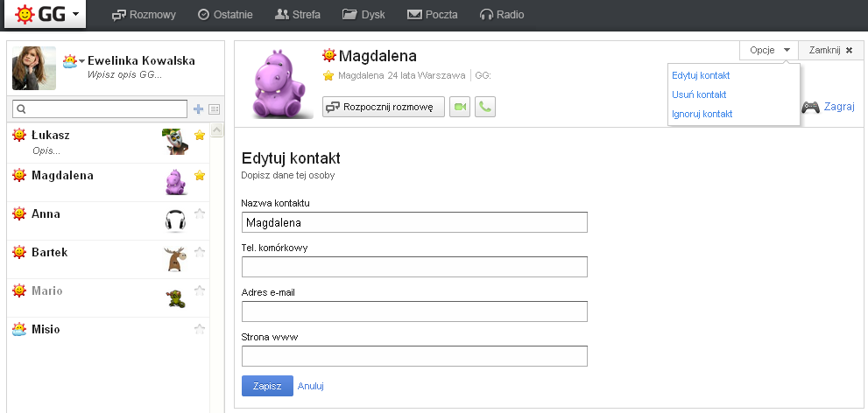Select Bartek in the contact list

(x=108, y=259)
